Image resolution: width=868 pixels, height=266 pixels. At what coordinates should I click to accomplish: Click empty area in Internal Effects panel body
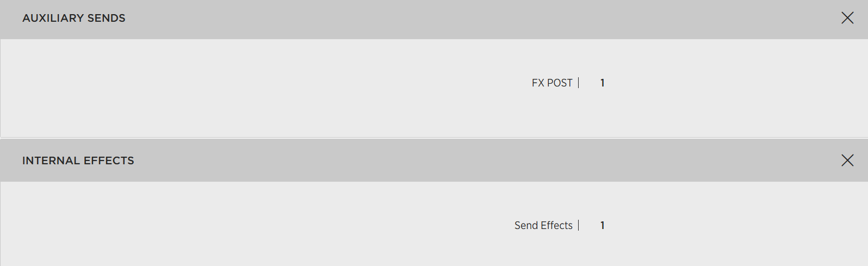click(x=218, y=228)
